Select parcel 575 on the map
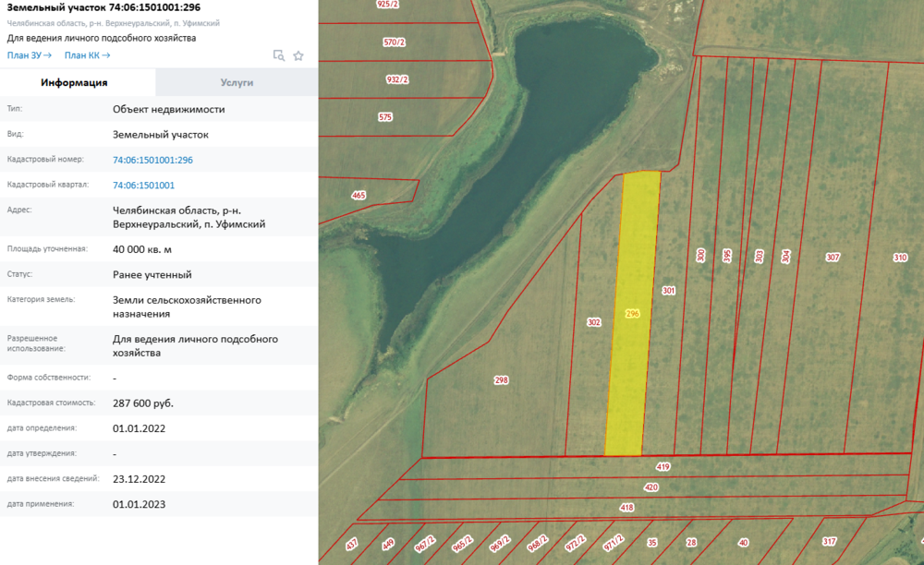This screenshot has width=924, height=565. click(385, 117)
